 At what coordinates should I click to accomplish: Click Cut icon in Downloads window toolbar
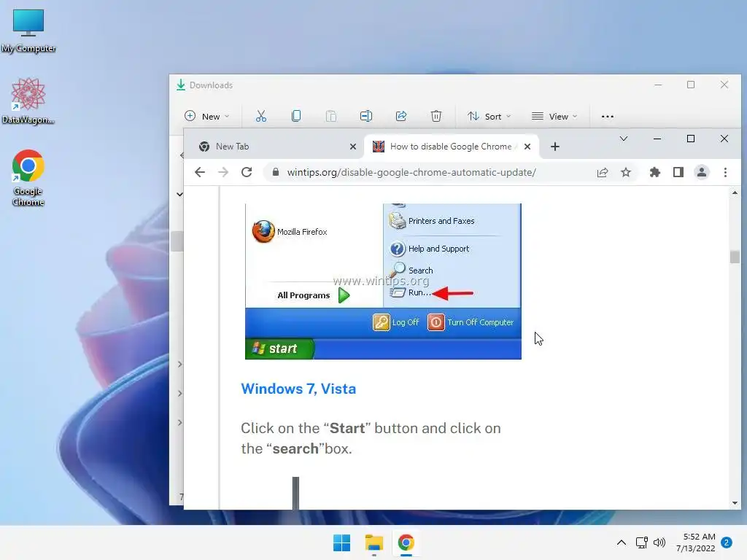(261, 116)
